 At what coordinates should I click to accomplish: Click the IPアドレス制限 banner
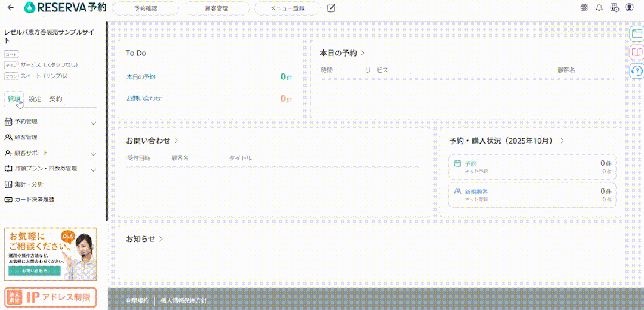[x=51, y=297]
